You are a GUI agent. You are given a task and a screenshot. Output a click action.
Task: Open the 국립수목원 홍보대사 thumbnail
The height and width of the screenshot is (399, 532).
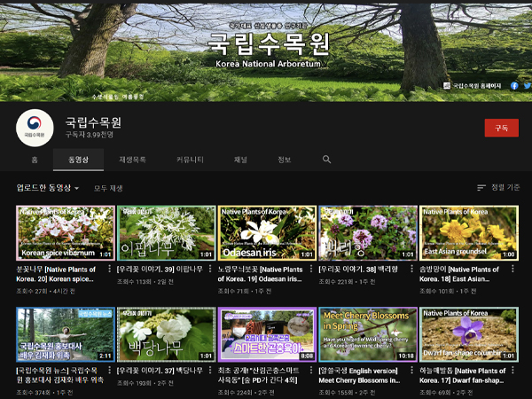pos(66,334)
